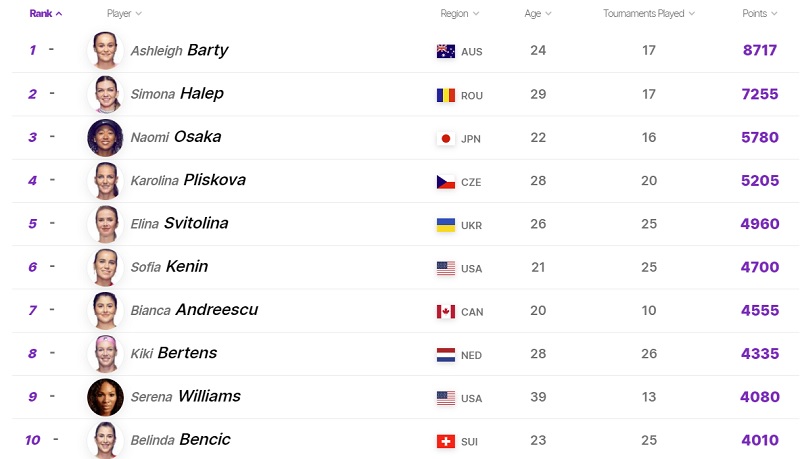Sort the table by Rank column

(x=46, y=14)
